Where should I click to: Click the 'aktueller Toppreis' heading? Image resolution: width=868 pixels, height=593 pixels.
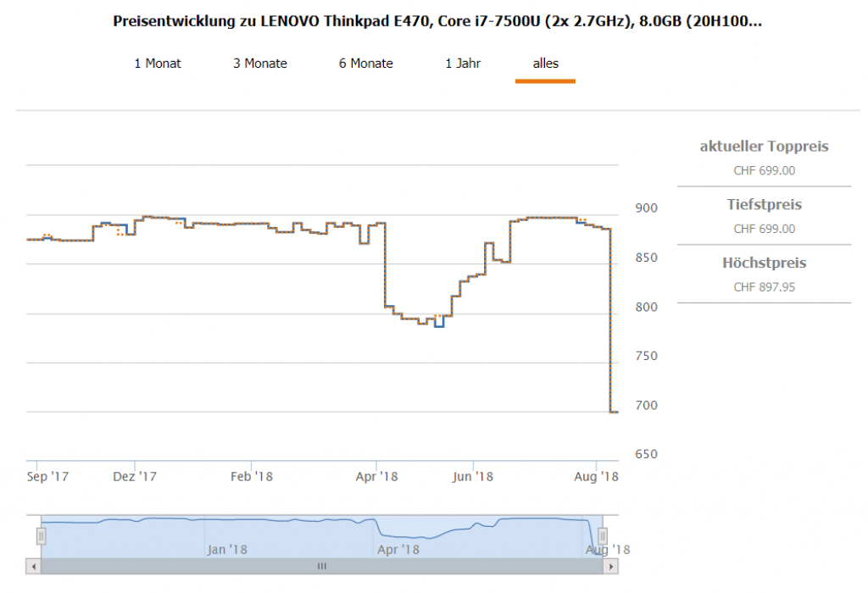pos(764,147)
